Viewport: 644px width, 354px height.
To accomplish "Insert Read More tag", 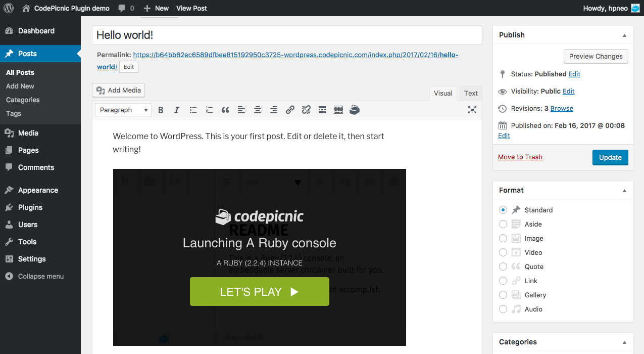I will 322,110.
